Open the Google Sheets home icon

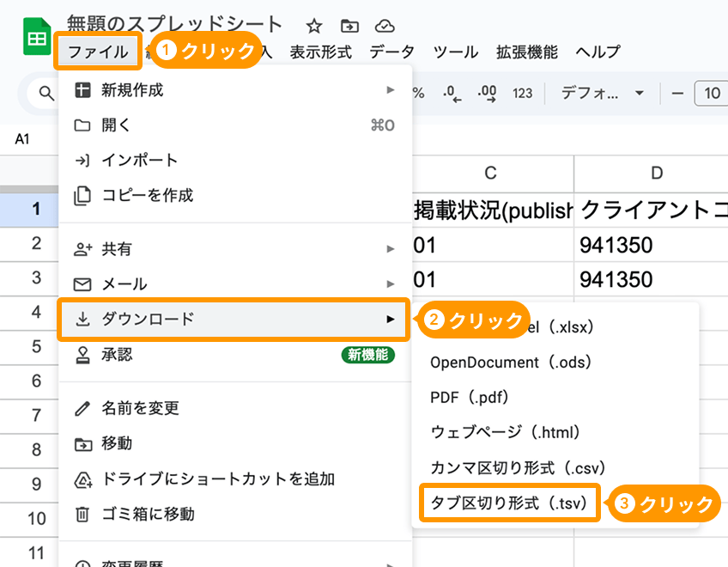click(37, 36)
